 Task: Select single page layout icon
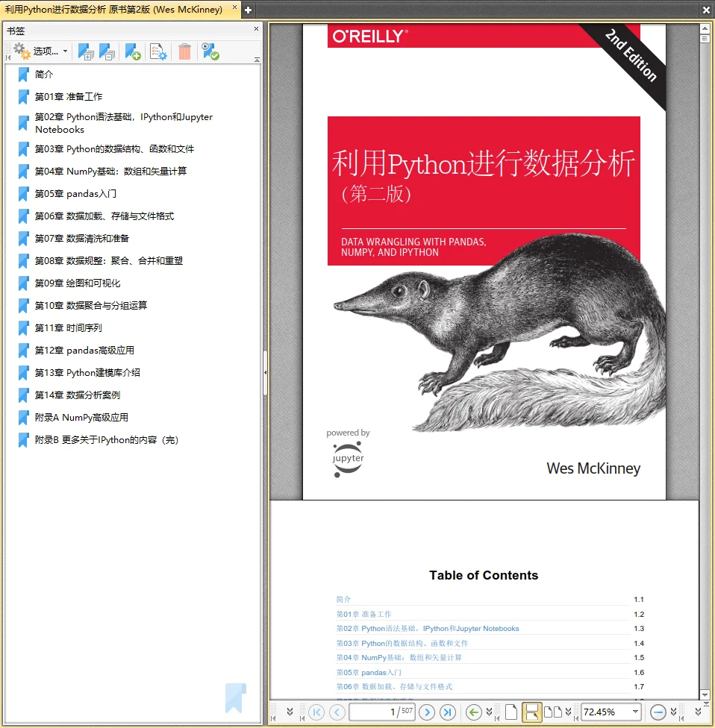point(511,712)
